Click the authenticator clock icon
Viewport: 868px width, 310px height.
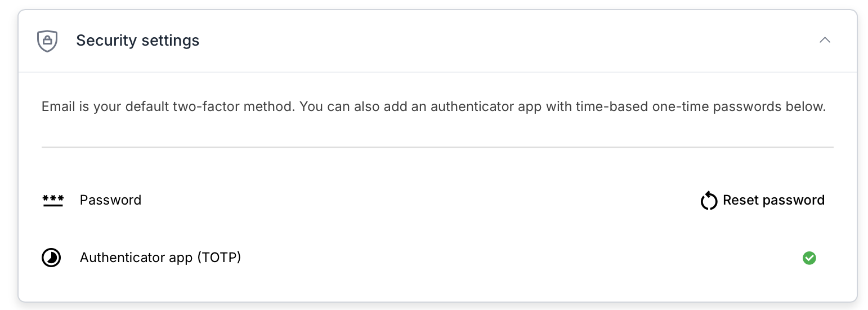click(x=51, y=258)
